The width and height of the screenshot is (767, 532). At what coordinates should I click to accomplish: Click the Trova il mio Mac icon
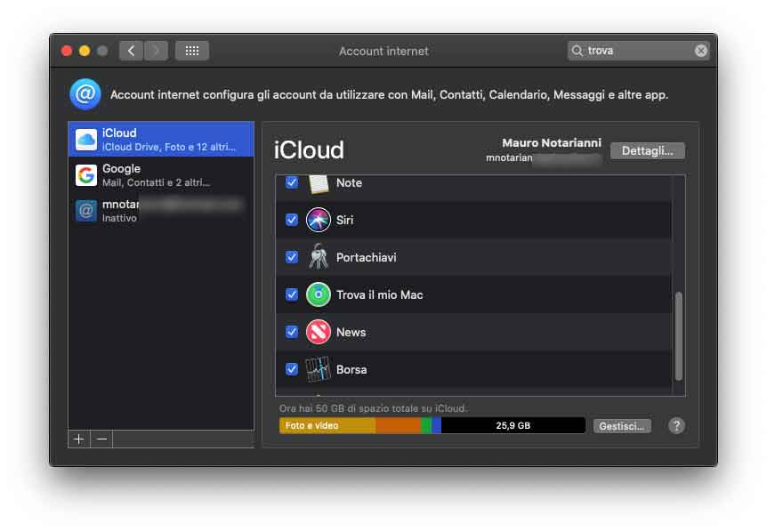319,294
